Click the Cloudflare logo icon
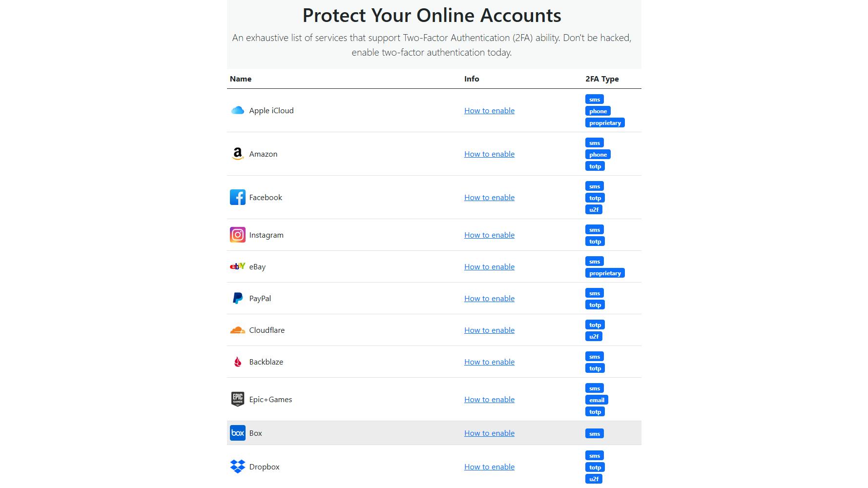Image resolution: width=868 pixels, height=488 pixels. [x=237, y=330]
